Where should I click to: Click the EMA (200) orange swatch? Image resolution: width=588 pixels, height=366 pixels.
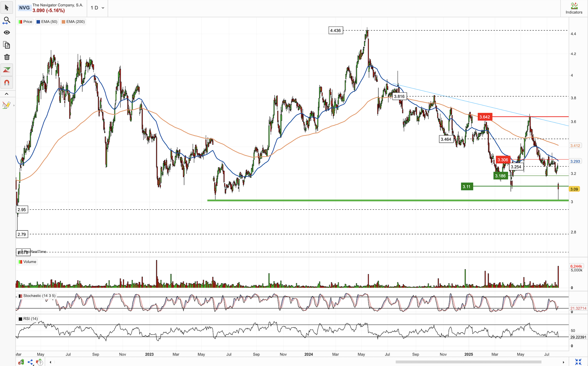point(63,22)
